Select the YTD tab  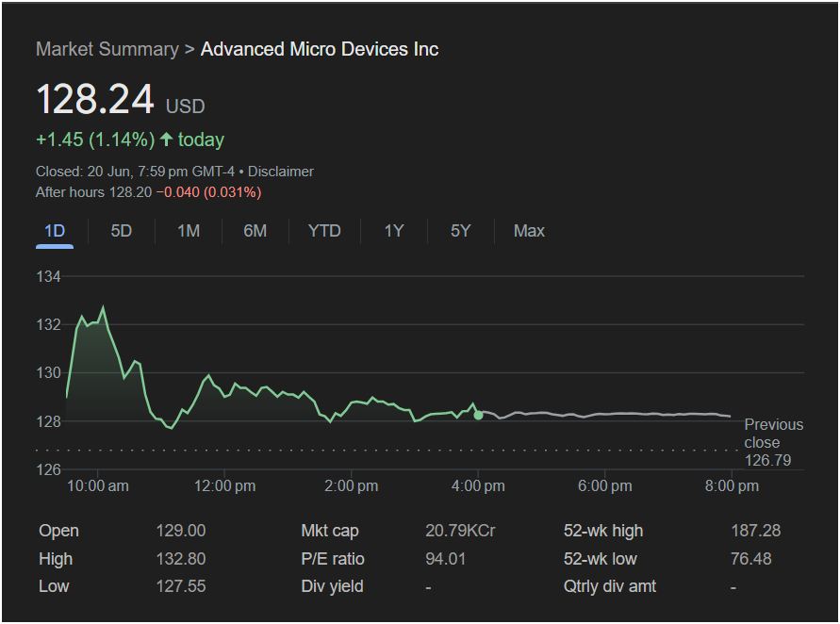click(324, 231)
